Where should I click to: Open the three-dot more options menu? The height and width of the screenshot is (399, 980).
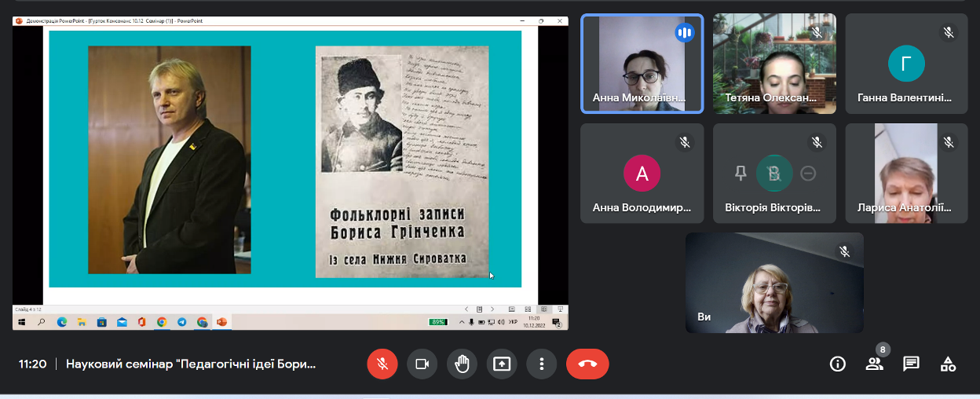tap(541, 364)
